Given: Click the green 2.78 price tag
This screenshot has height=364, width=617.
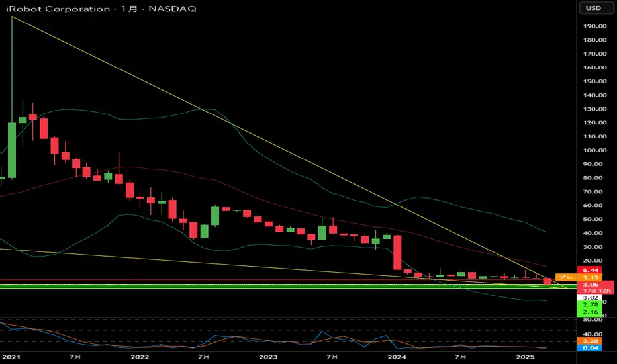Looking at the screenshot, I should tap(589, 305).
